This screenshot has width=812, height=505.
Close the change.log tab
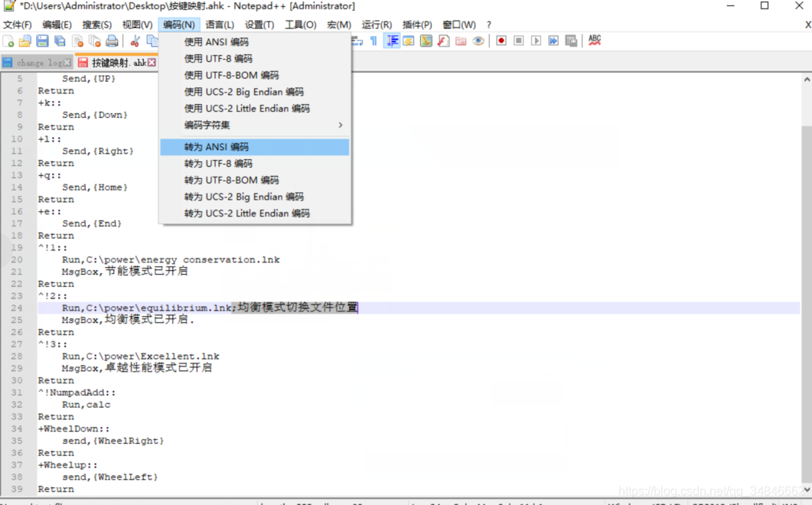point(67,63)
